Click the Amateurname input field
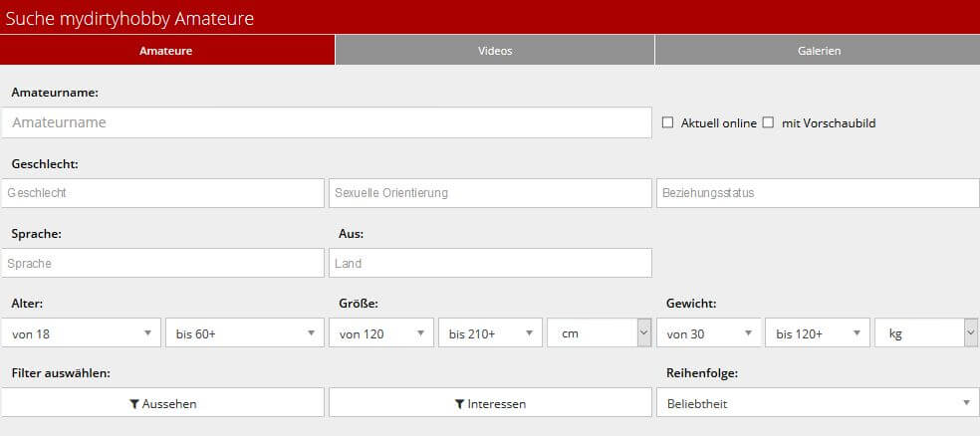This screenshot has height=436, width=980. 327,122
